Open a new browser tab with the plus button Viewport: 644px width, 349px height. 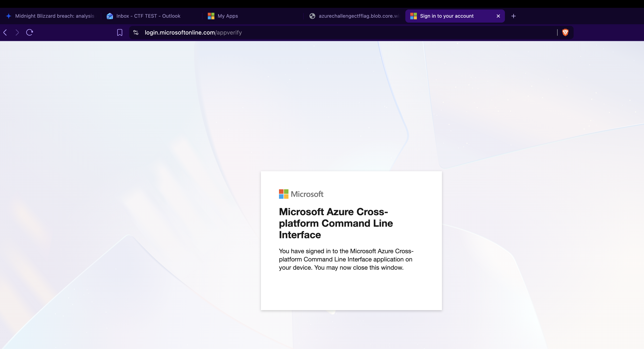tap(513, 16)
